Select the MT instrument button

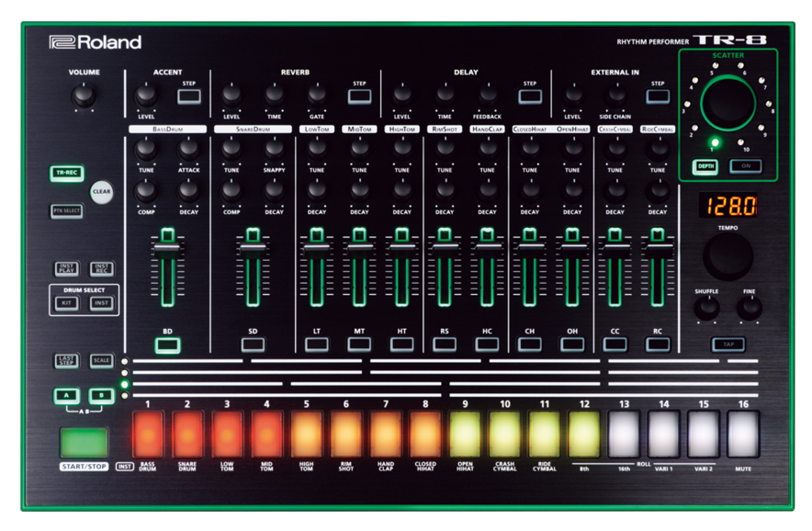tap(359, 345)
